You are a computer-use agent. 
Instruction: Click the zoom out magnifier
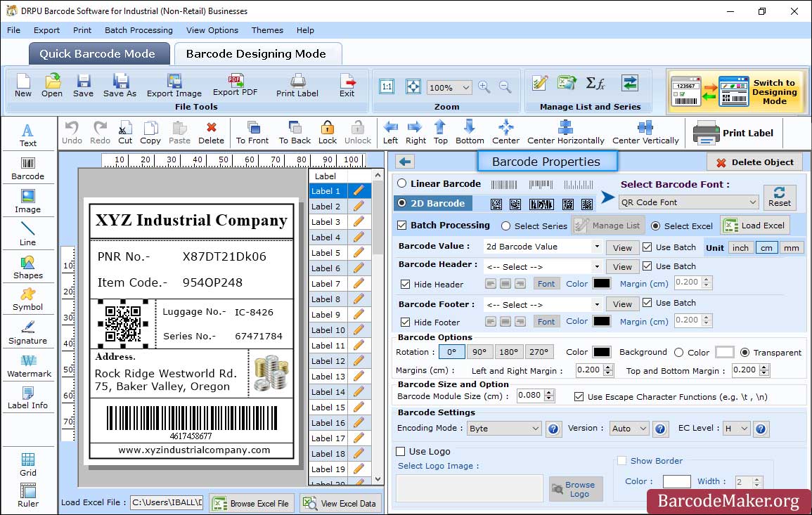coord(505,87)
